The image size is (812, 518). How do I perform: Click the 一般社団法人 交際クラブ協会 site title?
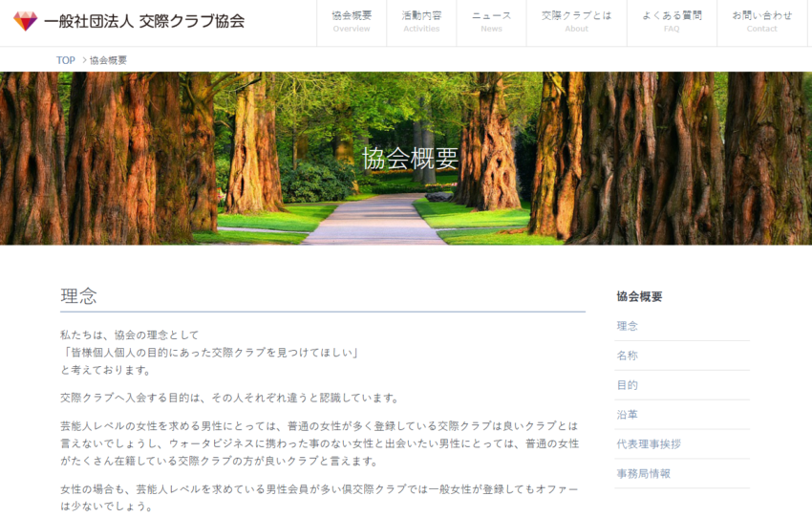(x=143, y=21)
